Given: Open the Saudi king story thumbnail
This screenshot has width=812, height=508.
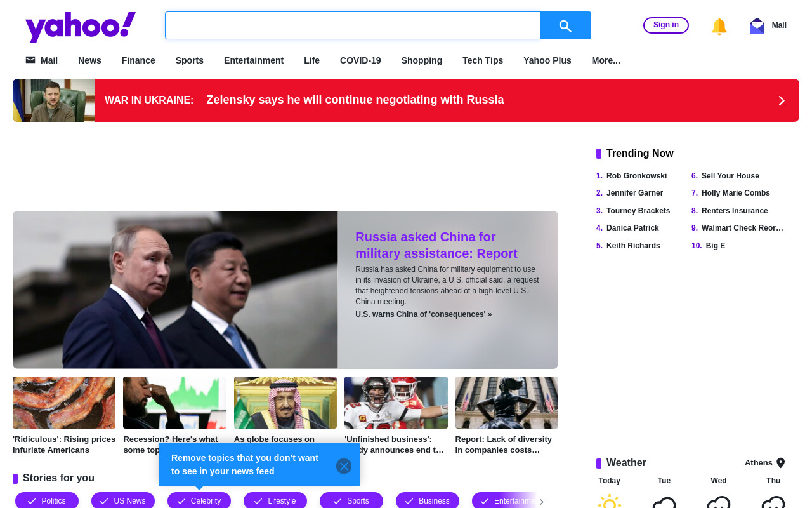Looking at the screenshot, I should click(285, 403).
